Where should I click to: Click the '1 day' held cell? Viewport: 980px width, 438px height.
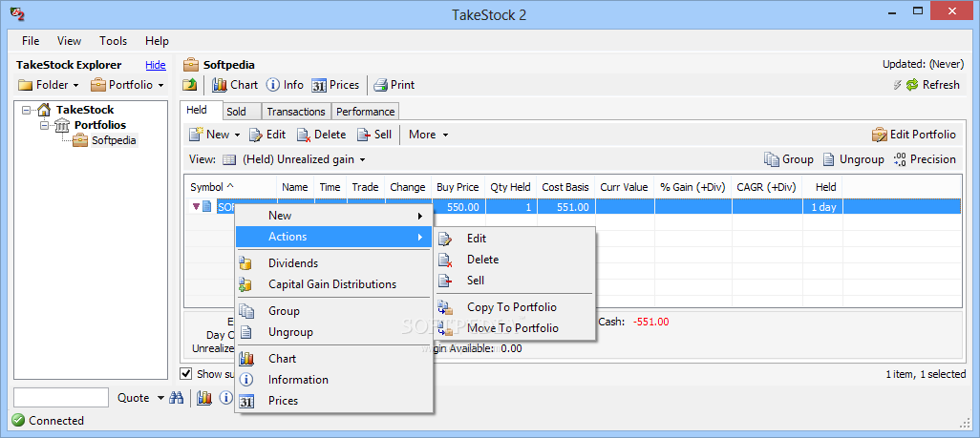pos(823,207)
